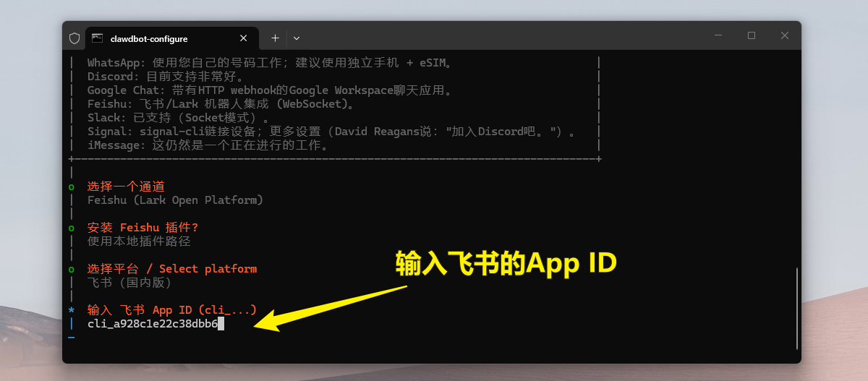The width and height of the screenshot is (868, 381).
Task: Minimize the terminal window
Action: [x=718, y=35]
